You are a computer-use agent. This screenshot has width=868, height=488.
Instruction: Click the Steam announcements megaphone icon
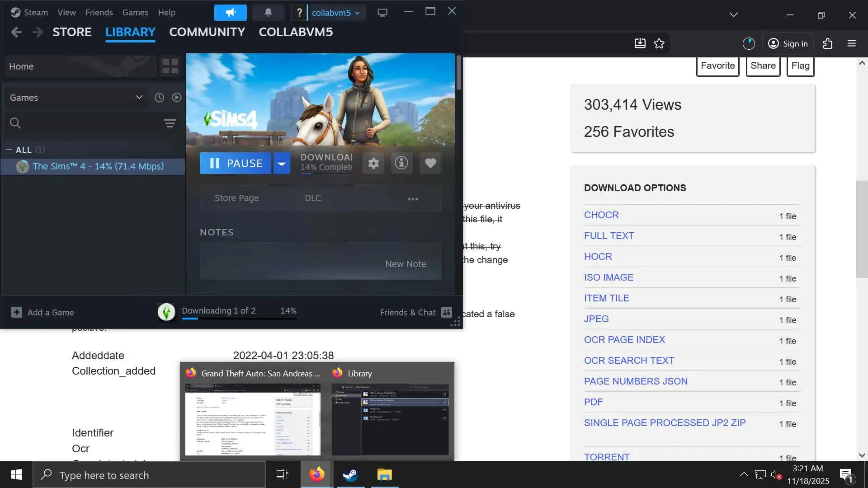coord(231,13)
